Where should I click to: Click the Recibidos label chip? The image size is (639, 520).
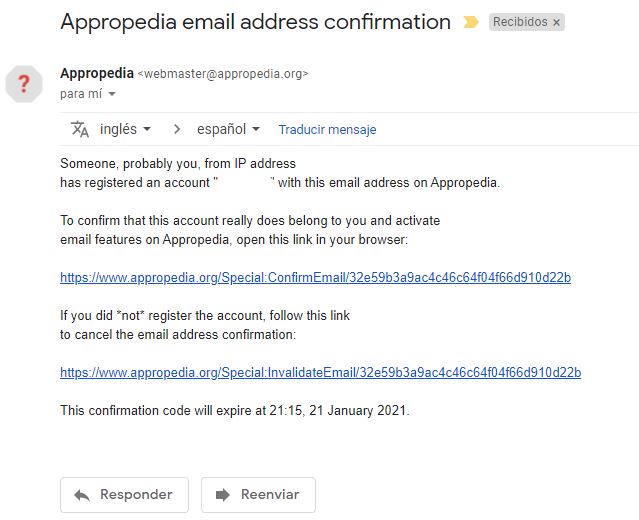[x=519, y=22]
